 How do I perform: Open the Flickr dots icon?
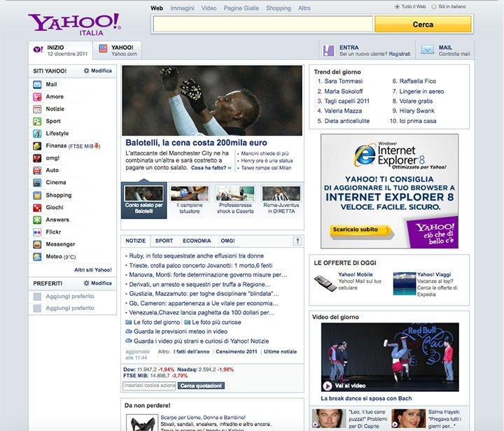(37, 232)
